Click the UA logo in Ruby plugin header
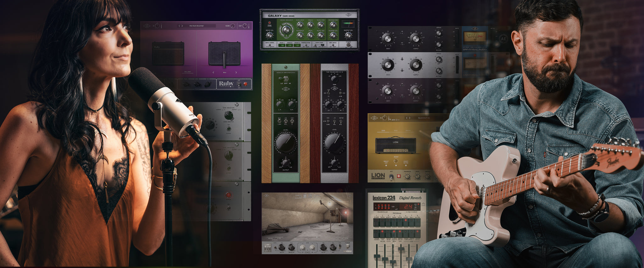The image size is (644, 268). coord(147,26)
